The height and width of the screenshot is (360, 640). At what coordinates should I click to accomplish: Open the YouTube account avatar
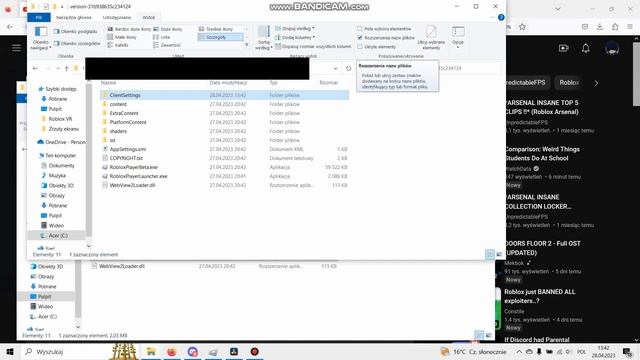(611, 48)
